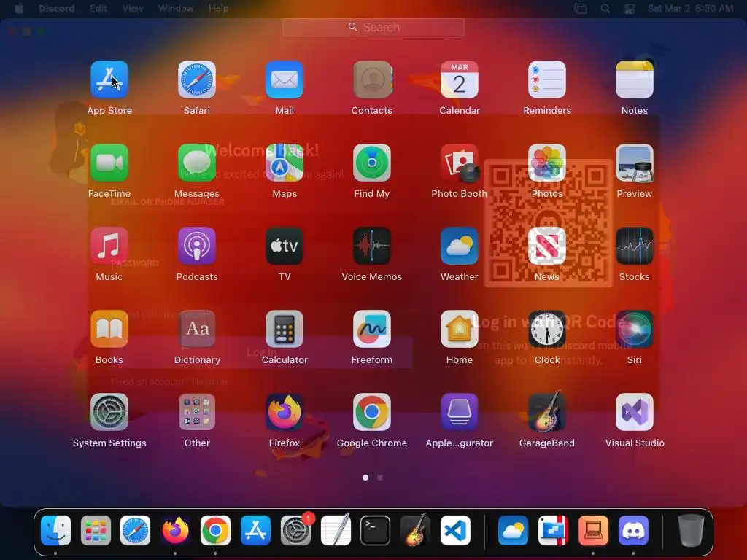Image resolution: width=747 pixels, height=560 pixels.
Task: Launch Firefox from Launchpad grid
Action: [285, 412]
